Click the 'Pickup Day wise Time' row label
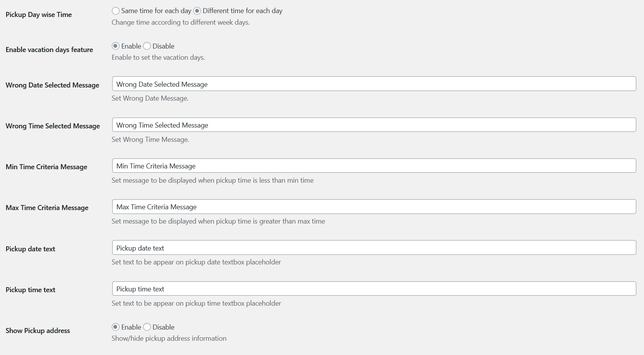This screenshot has width=644, height=355. point(39,15)
